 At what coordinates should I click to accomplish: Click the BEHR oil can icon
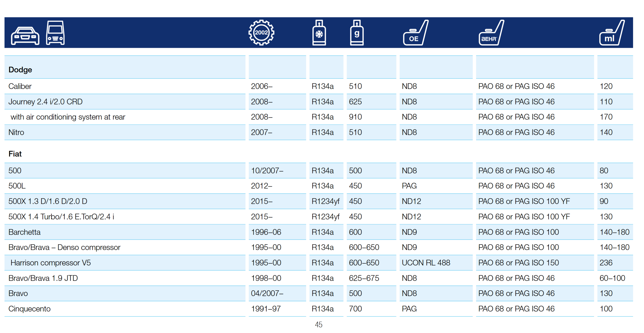pos(491,32)
